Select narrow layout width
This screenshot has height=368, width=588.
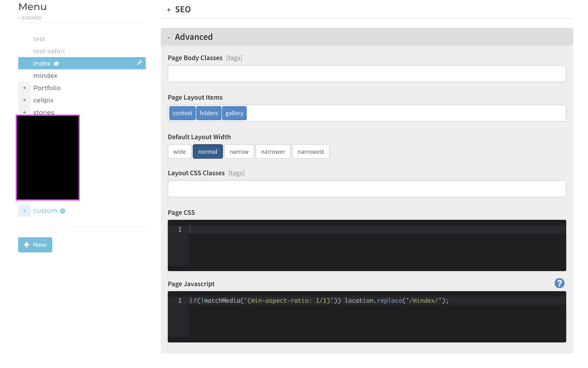239,151
